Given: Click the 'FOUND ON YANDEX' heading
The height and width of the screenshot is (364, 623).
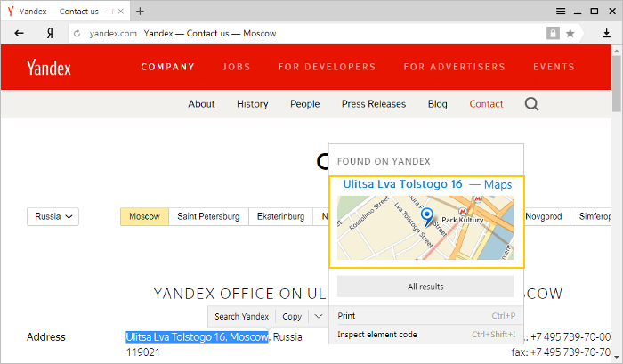Looking at the screenshot, I should click(384, 161).
